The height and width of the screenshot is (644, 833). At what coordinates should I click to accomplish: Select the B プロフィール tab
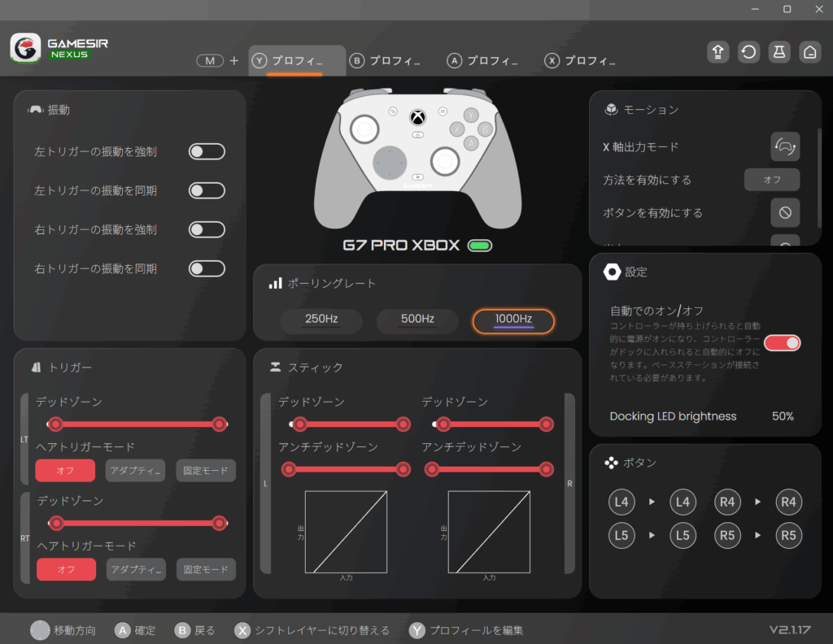tap(385, 61)
